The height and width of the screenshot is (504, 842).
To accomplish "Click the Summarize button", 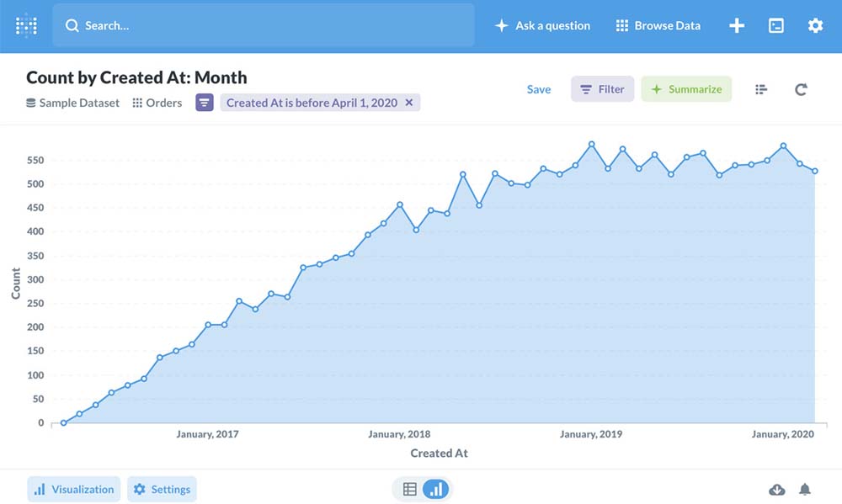I will [x=686, y=89].
